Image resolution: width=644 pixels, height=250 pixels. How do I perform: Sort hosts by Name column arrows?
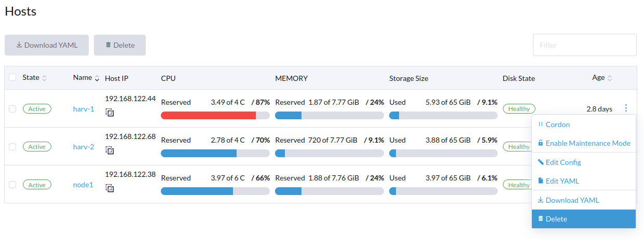point(97,78)
